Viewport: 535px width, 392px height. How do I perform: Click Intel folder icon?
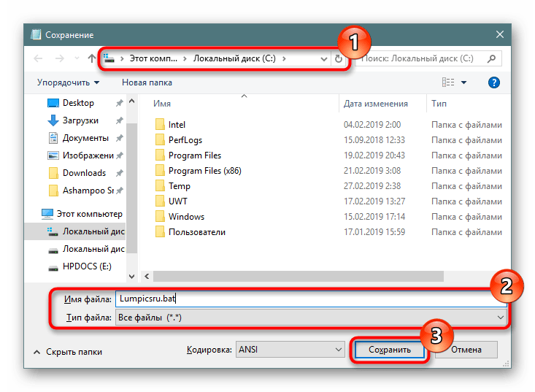point(160,125)
